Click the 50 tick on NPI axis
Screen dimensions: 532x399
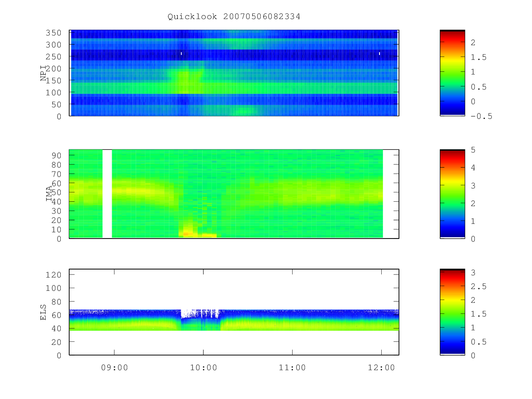point(57,105)
